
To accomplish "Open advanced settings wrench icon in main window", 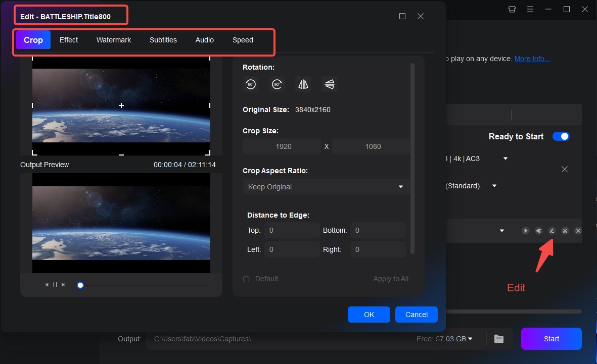I will 539,231.
